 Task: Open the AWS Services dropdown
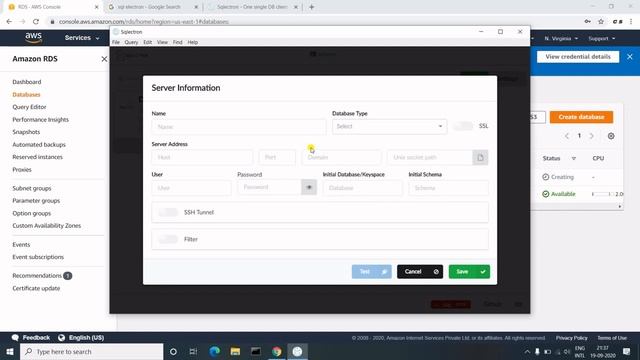82,38
